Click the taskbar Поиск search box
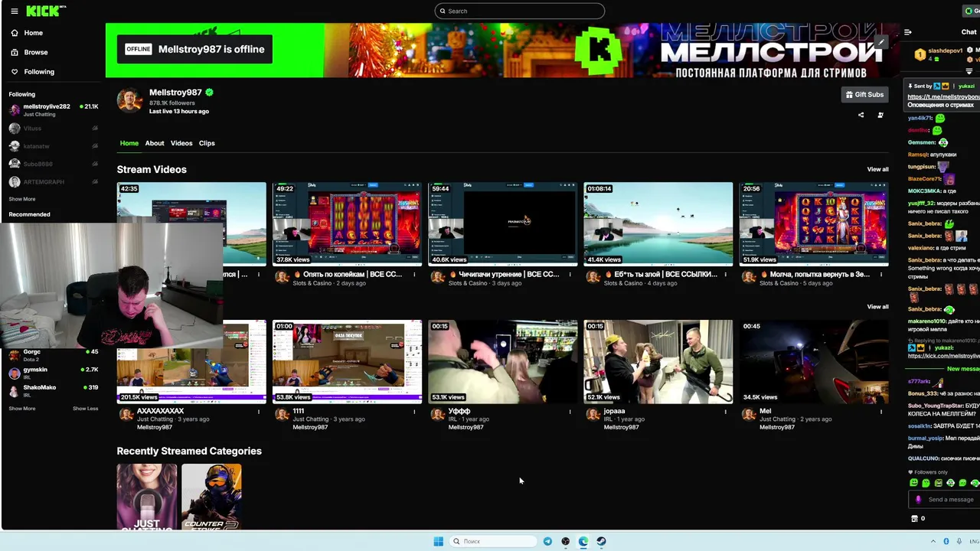Image resolution: width=980 pixels, height=551 pixels. click(x=494, y=541)
